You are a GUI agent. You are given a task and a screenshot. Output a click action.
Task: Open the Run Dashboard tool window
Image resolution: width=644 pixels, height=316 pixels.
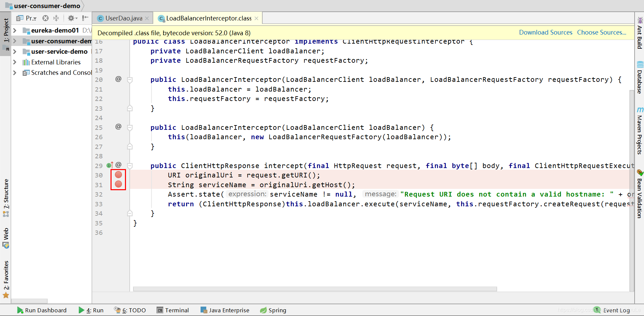(x=42, y=310)
